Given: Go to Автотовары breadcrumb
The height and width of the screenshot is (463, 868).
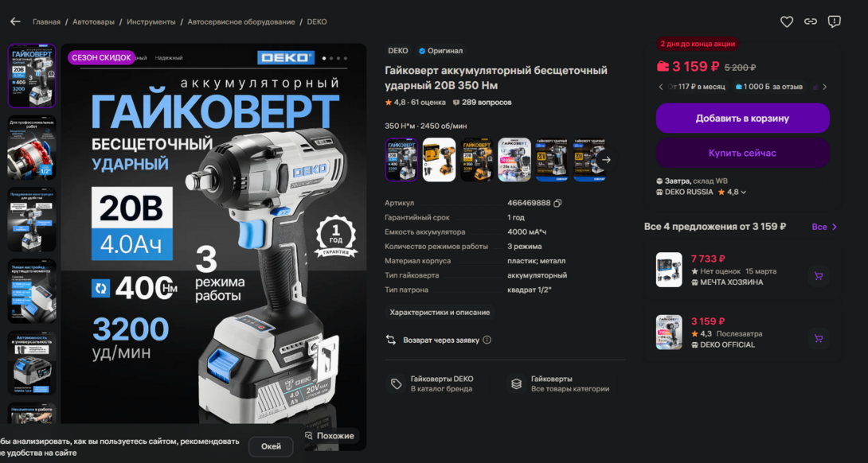Looking at the screenshot, I should (93, 22).
